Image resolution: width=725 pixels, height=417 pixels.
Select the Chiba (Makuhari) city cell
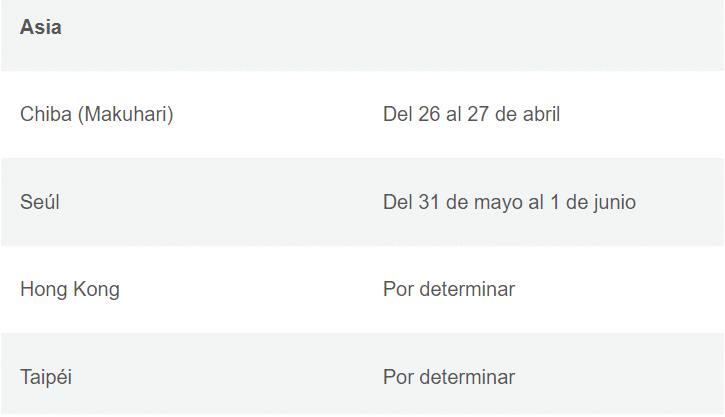pos(97,114)
